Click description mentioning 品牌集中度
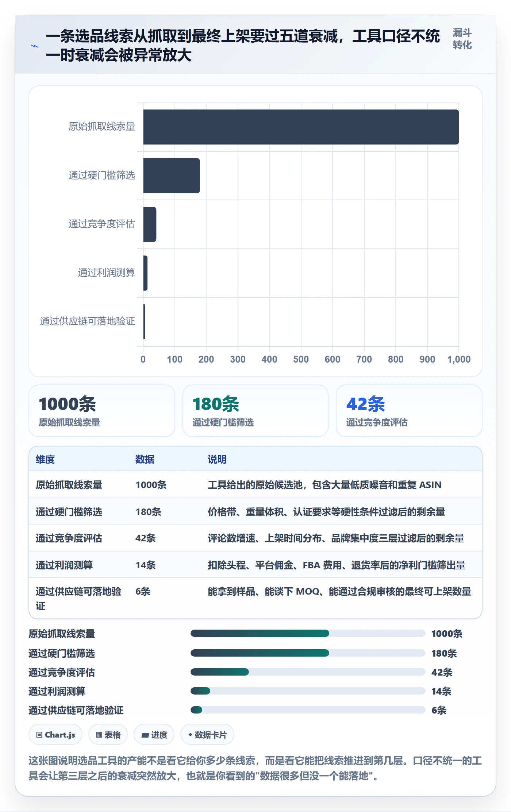This screenshot has height=812, width=511. (336, 538)
